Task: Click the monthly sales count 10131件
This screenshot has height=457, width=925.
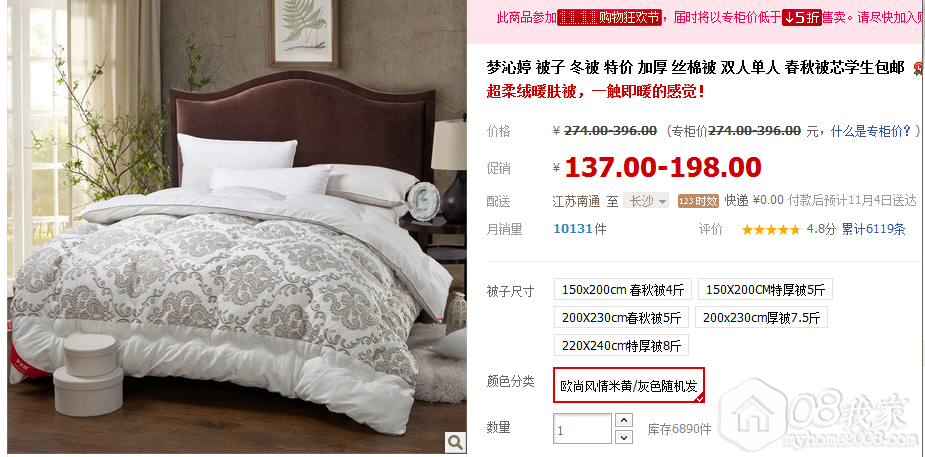Action: click(579, 229)
